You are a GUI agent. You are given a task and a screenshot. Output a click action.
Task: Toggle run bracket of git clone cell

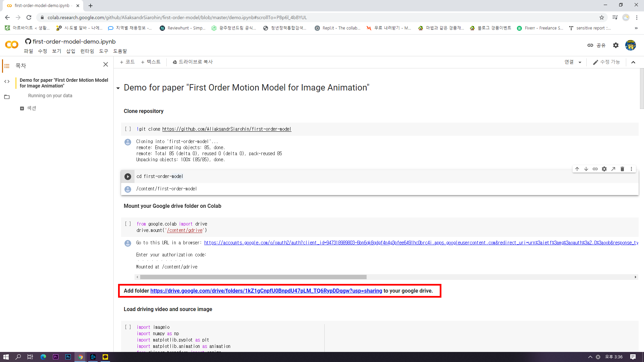pyautogui.click(x=128, y=129)
